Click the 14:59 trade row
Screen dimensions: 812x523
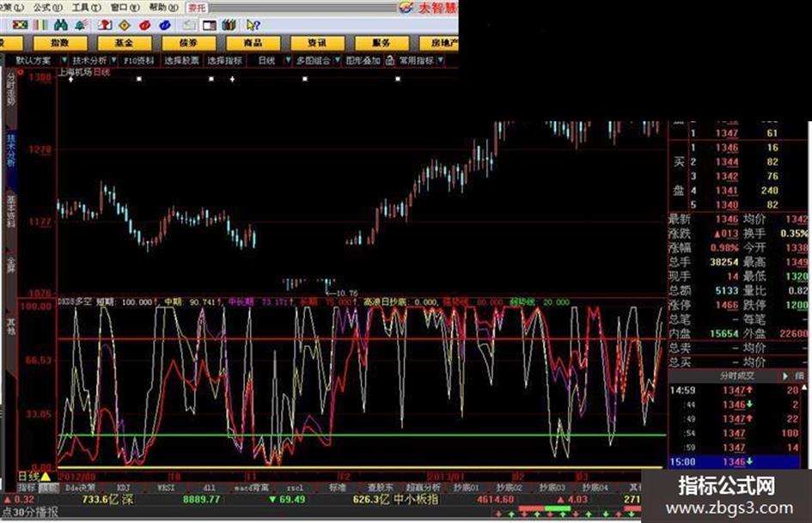[734, 391]
